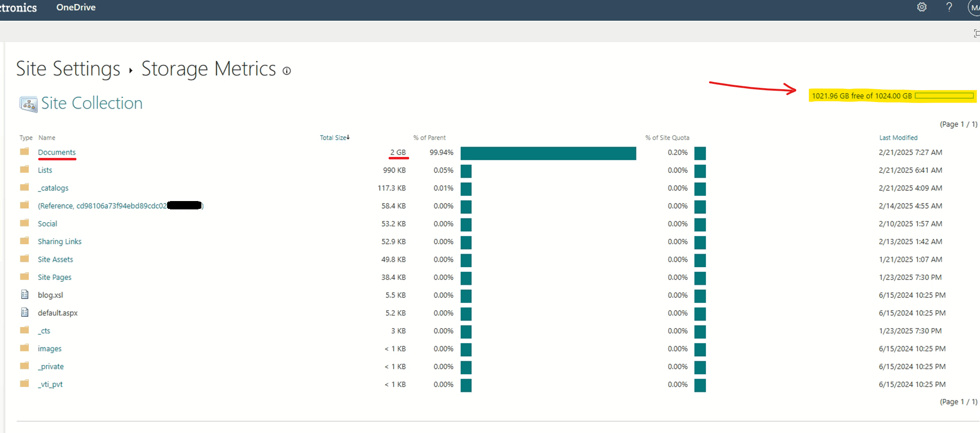Click the default.aspx file icon
Screen dimensions: 980x433
coord(24,312)
